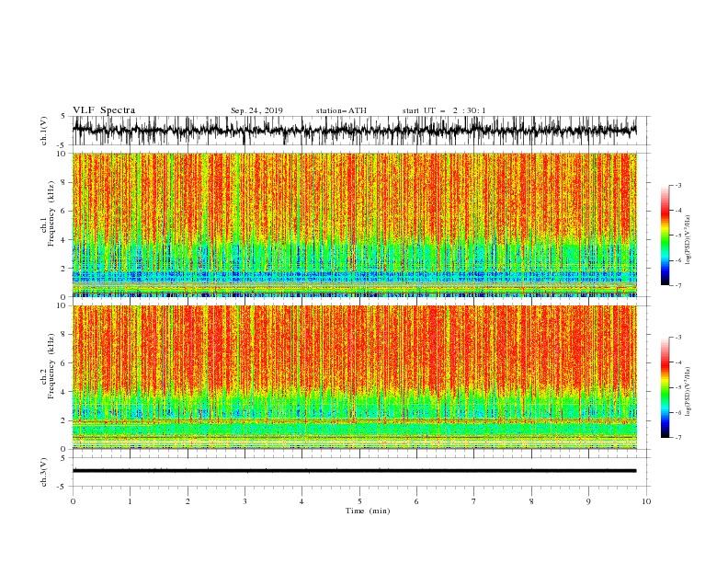Click the '-3' value on ch.1 color bar
The height and width of the screenshot is (563, 728).
[x=678, y=186]
